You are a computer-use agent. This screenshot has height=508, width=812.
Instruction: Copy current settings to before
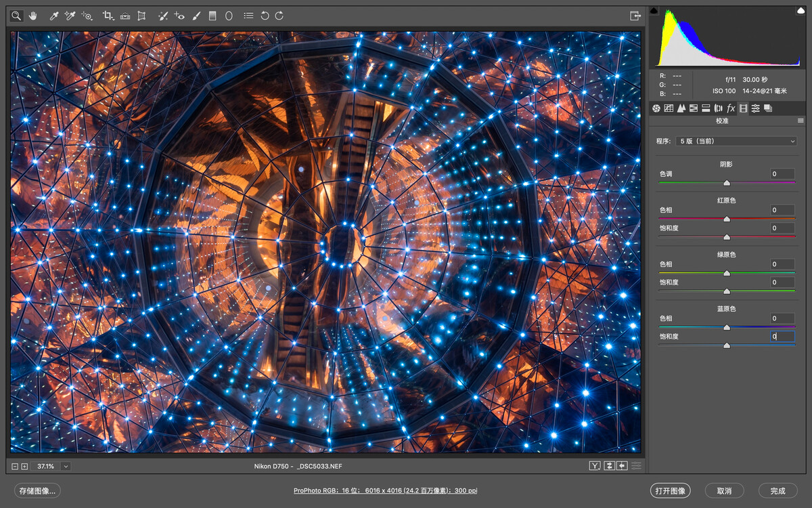(x=622, y=466)
